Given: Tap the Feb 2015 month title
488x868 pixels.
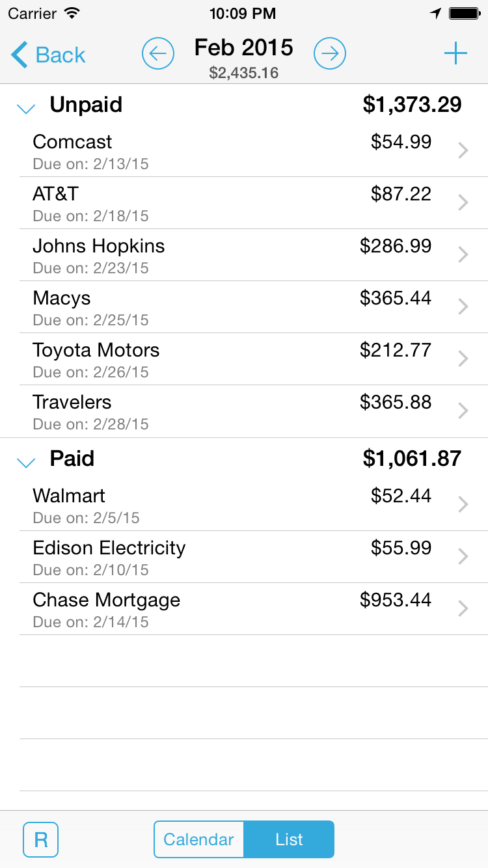Looking at the screenshot, I should click(x=244, y=48).
